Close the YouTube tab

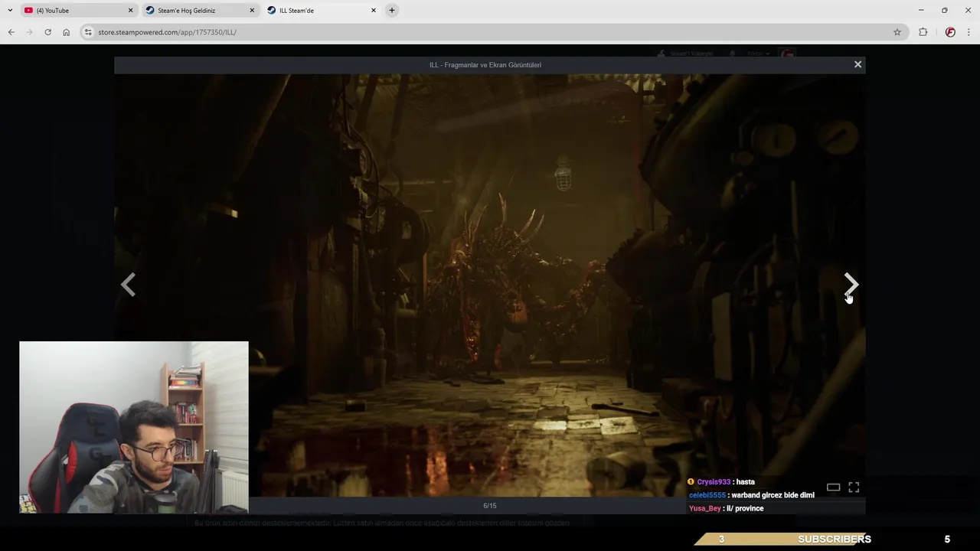[130, 11]
